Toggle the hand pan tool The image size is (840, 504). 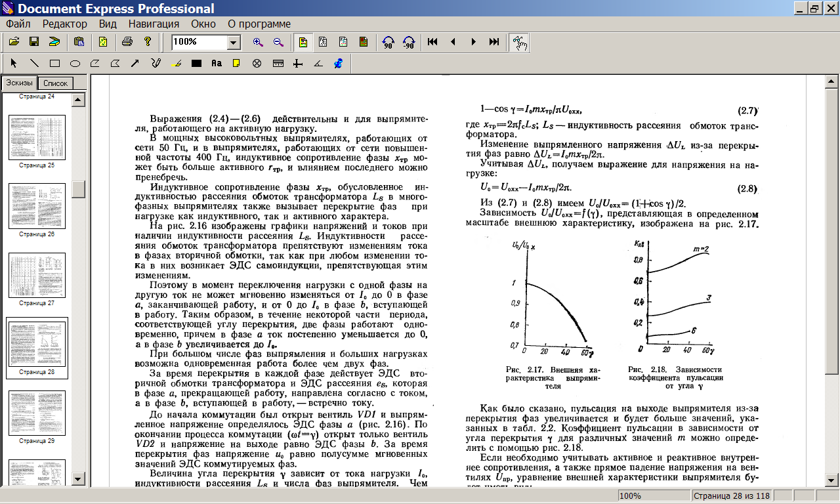point(518,42)
